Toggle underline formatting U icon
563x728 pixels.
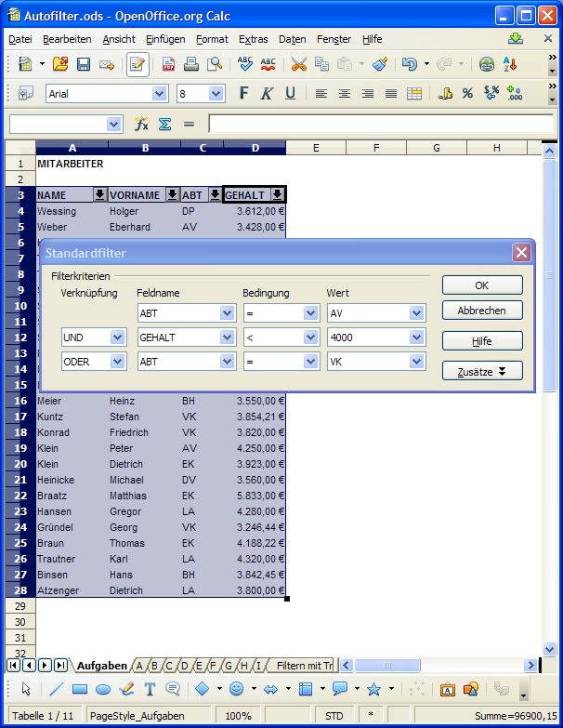290,93
